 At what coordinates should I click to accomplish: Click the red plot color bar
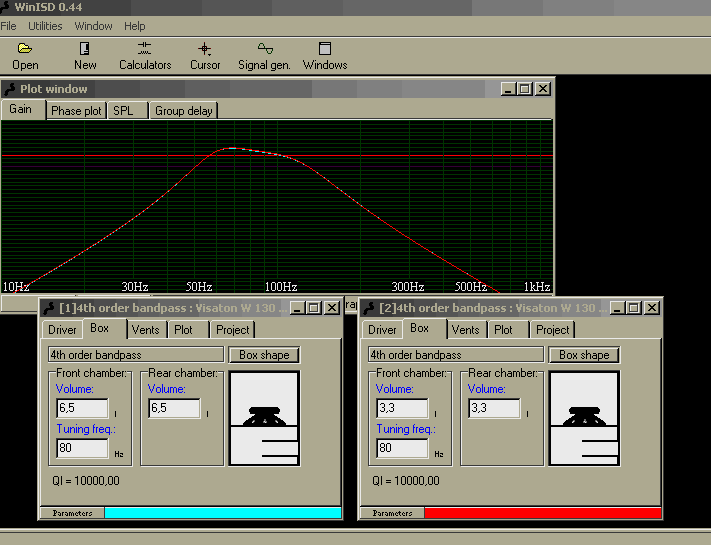tap(543, 513)
